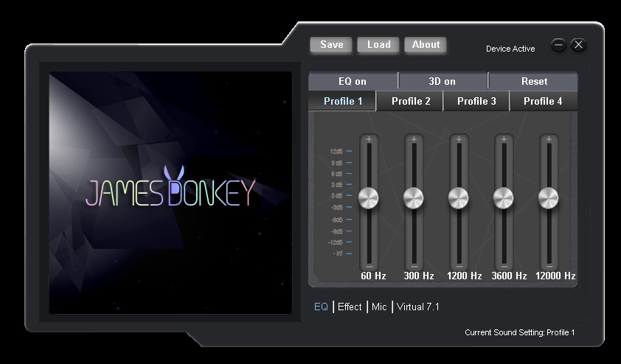Increase 12000 Hz band with plus icon
The width and height of the screenshot is (621, 364).
click(x=549, y=139)
